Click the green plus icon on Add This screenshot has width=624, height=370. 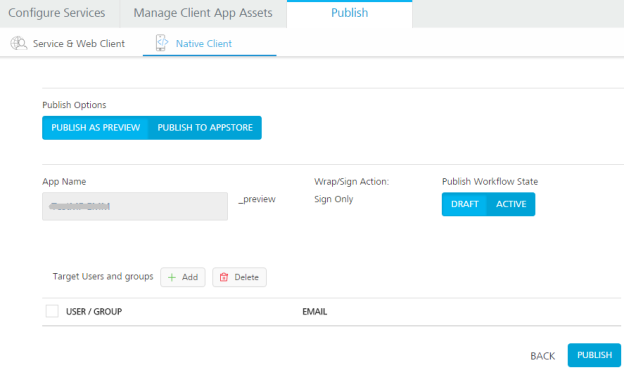point(172,277)
